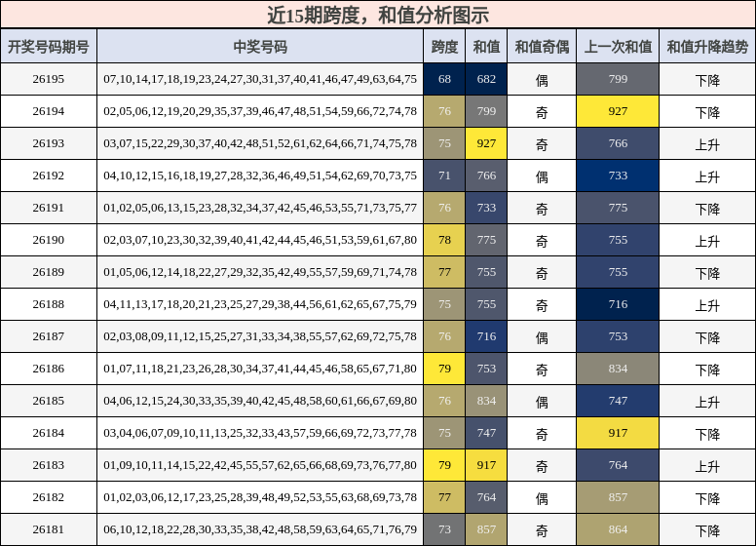Click the 偶 parity cell in row 26195
The height and width of the screenshot is (546, 756).
(542, 80)
